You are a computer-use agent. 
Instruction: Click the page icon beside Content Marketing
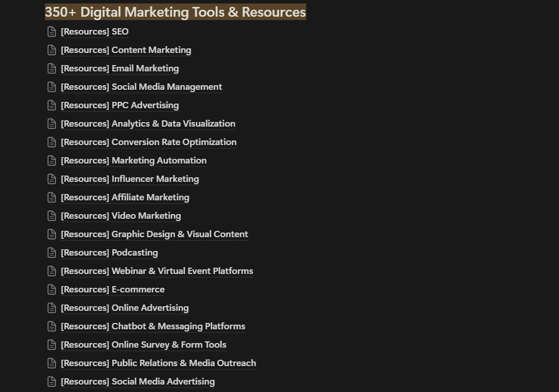(52, 50)
